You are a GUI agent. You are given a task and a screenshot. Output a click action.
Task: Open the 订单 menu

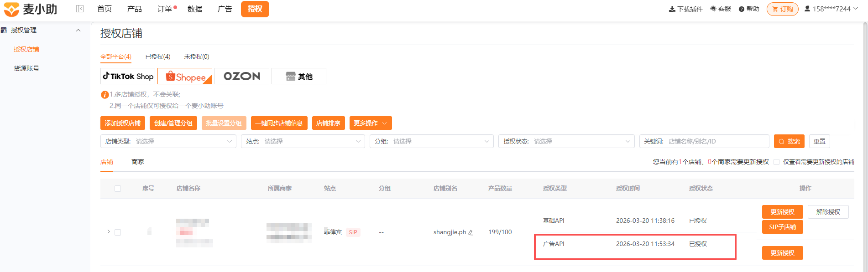click(165, 9)
